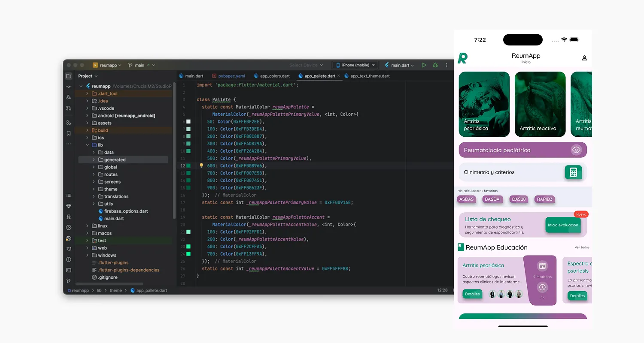Open the Problems warning-circle icon
Image resolution: width=644 pixels, height=343 pixels.
coord(69,259)
